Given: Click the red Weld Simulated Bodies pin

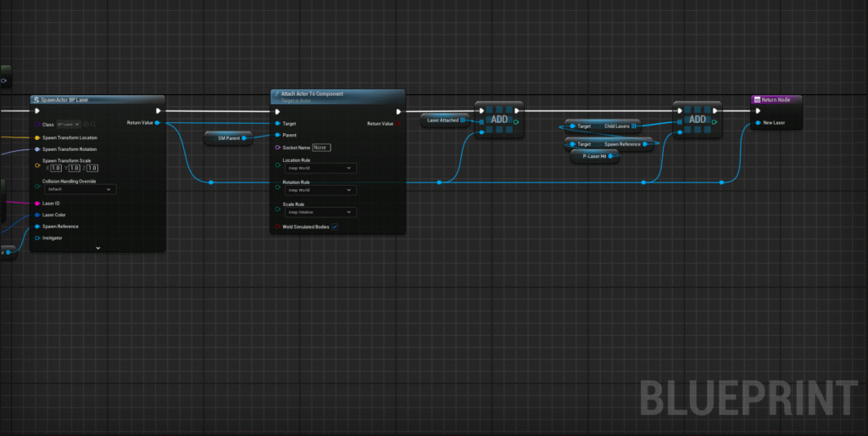Looking at the screenshot, I should point(277,226).
